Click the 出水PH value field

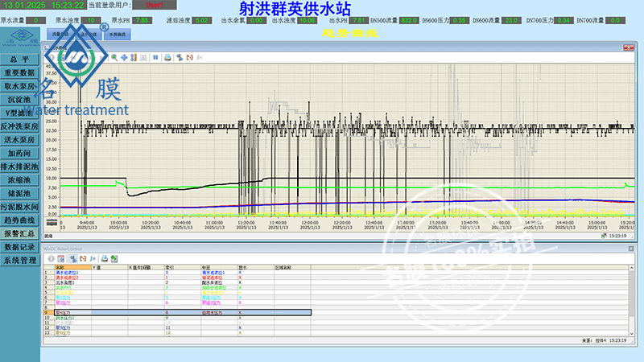pyautogui.click(x=360, y=19)
